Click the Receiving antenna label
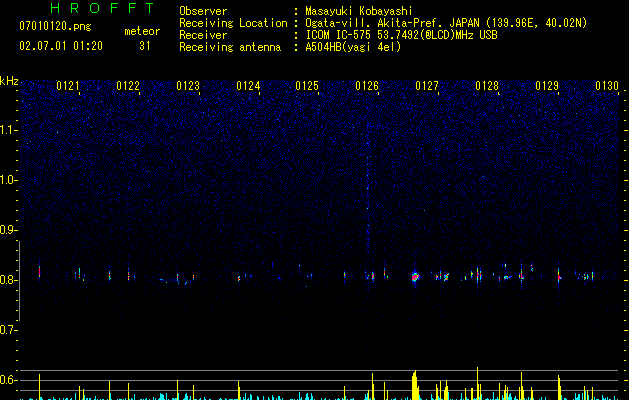629x400 pixels. click(x=230, y=47)
